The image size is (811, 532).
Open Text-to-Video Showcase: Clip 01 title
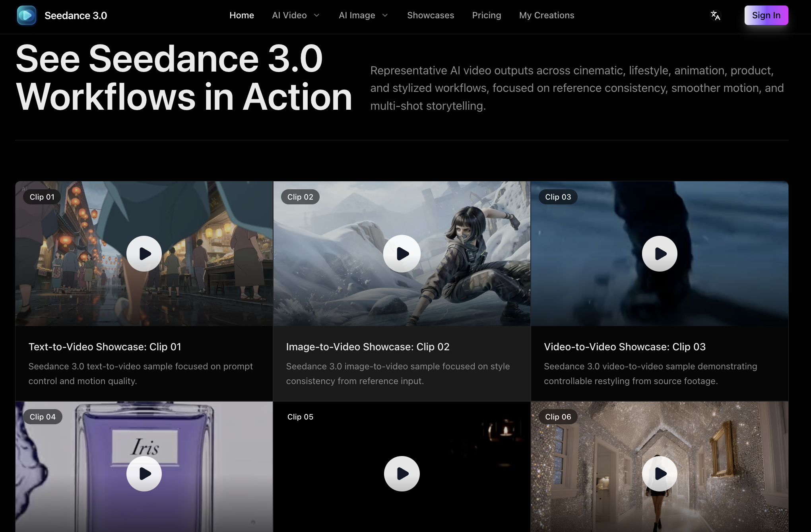coord(105,347)
